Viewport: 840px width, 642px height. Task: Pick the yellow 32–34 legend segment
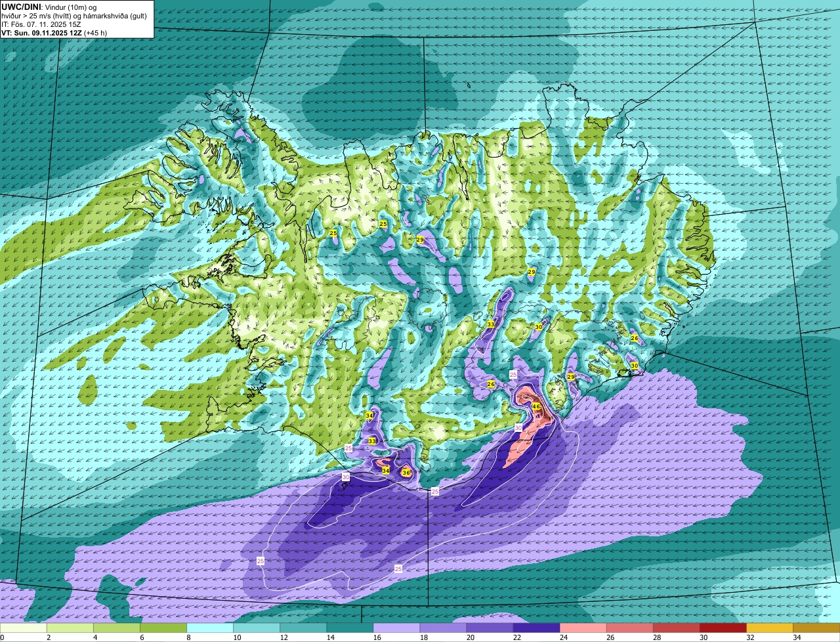pyautogui.click(x=769, y=628)
